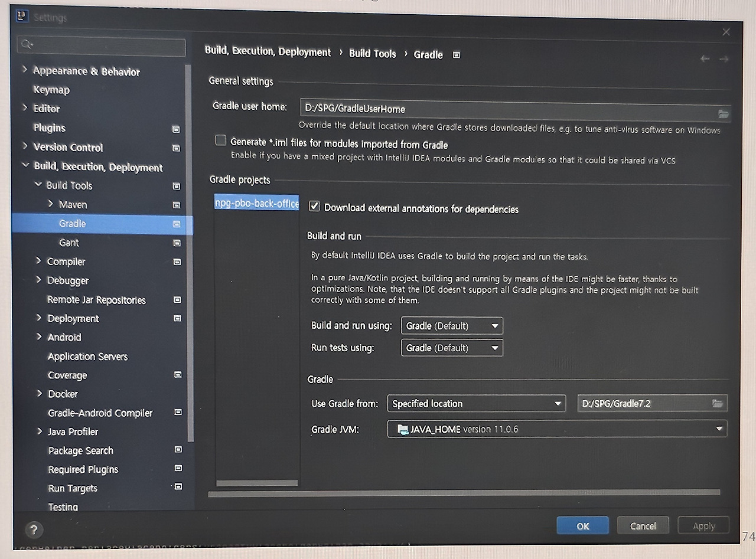Screen dimensions: 756x559
Task: Cancel the settings dialog
Action: (x=643, y=525)
